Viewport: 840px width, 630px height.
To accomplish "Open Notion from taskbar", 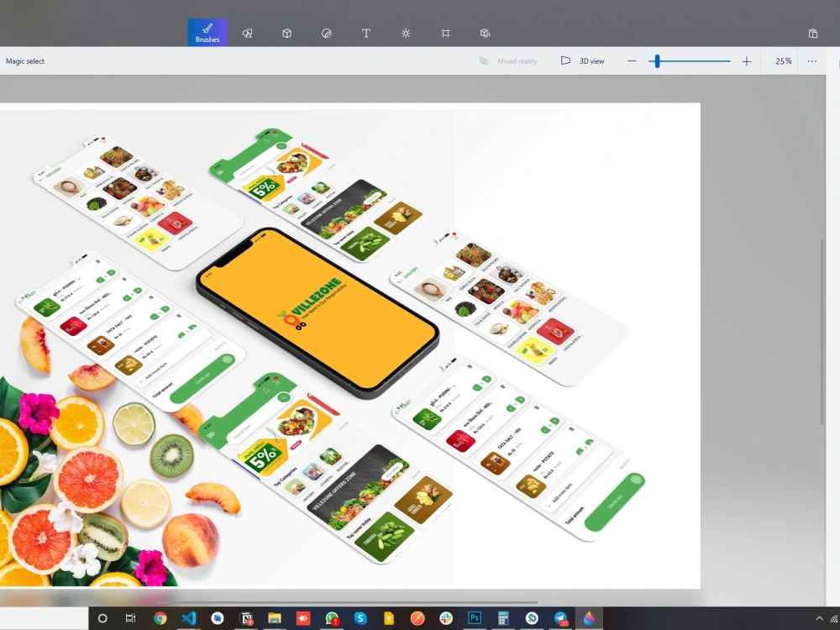I will click(246, 618).
